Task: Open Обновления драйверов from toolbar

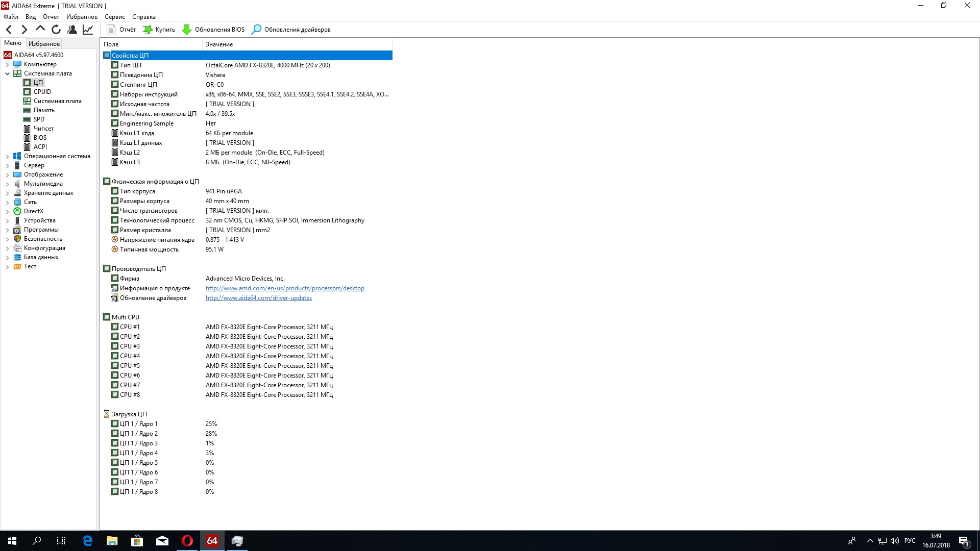Action: click(x=291, y=30)
